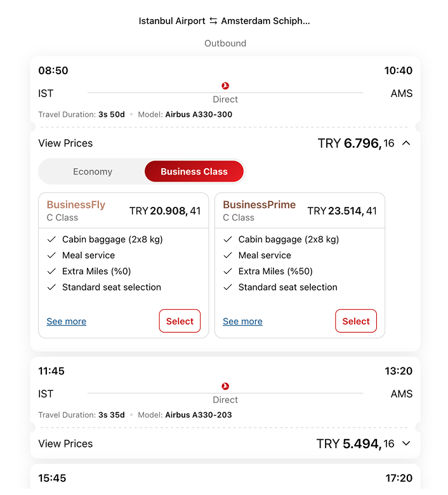
Task: Collapse prices with the TRY 6.796 chevron
Action: [407, 143]
